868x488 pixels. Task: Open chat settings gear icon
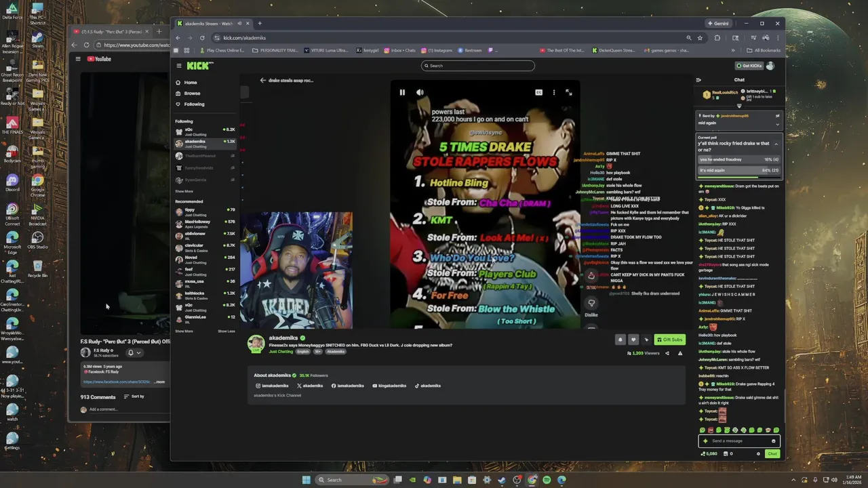click(x=758, y=454)
